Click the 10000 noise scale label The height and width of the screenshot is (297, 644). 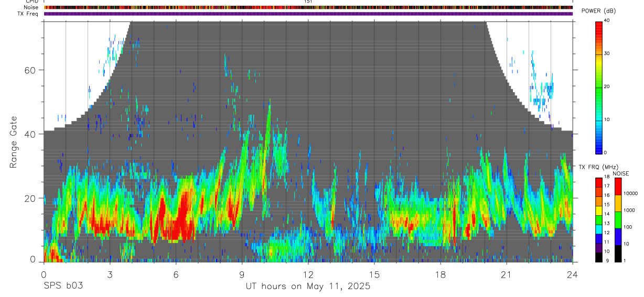tap(631, 193)
